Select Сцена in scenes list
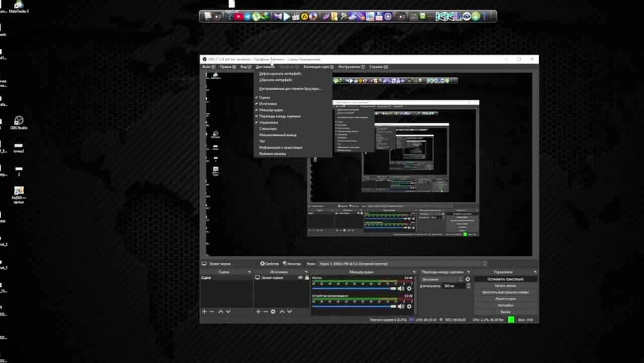 (226, 278)
